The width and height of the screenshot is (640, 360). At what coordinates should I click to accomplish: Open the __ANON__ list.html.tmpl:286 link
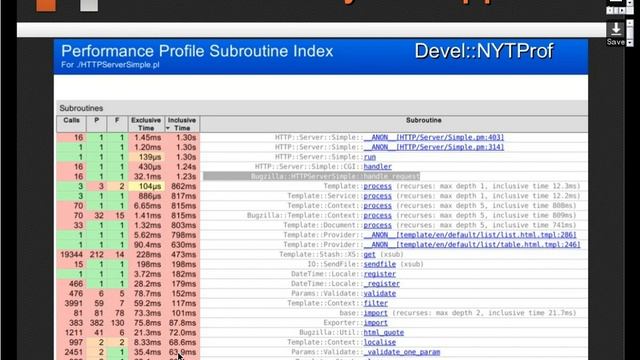point(470,235)
